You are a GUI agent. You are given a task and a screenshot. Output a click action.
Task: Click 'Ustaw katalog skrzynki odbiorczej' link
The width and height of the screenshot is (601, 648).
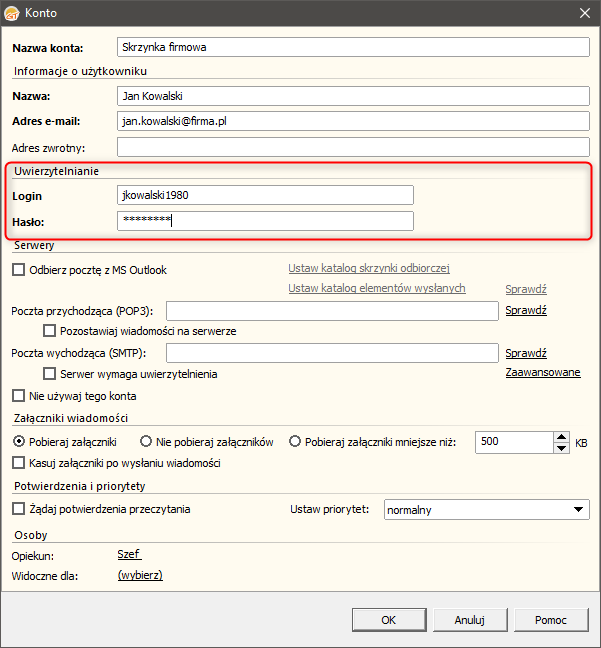click(x=369, y=268)
